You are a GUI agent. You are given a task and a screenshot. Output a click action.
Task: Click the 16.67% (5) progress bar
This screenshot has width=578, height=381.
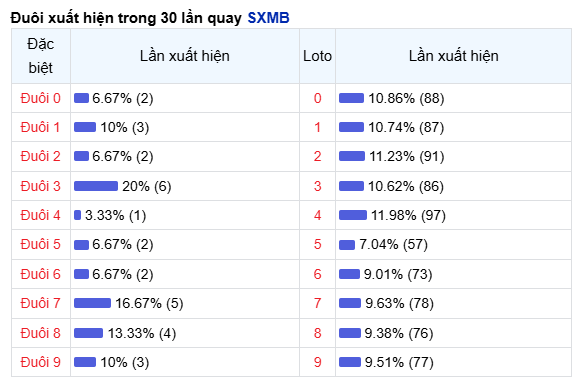[92, 303]
